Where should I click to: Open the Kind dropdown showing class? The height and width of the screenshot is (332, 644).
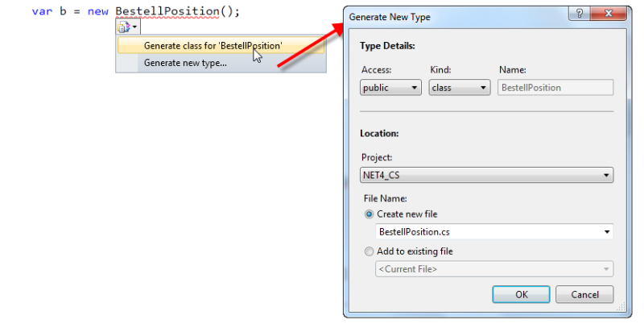[459, 87]
